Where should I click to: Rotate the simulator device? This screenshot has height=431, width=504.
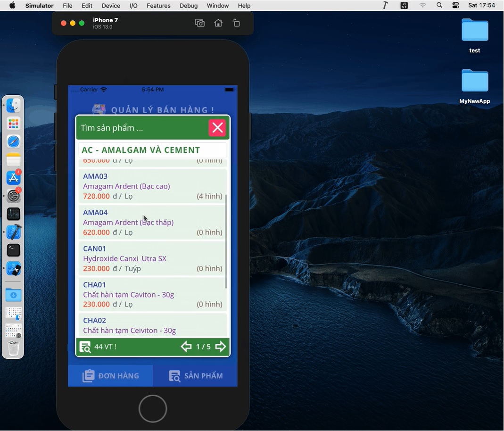tap(237, 23)
